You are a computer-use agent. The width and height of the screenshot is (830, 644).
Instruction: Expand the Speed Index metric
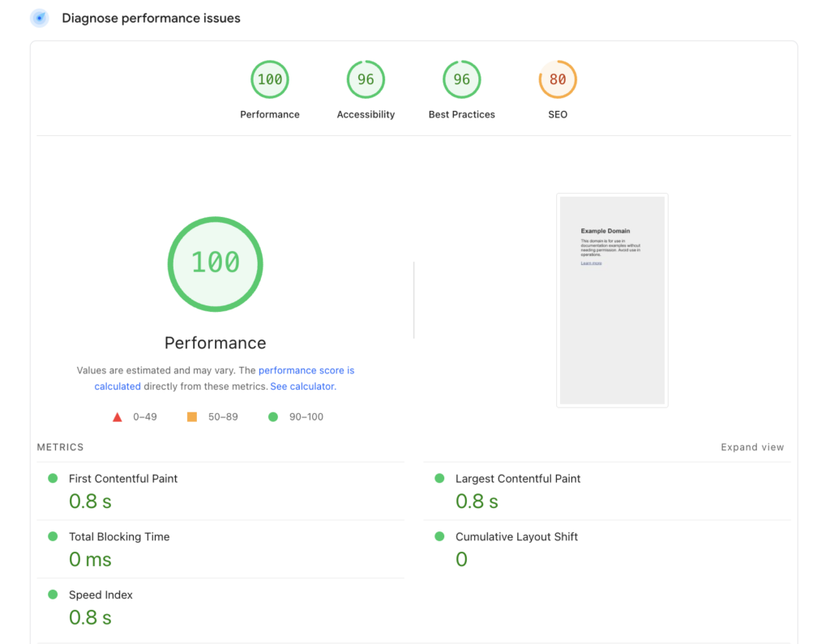click(x=101, y=595)
